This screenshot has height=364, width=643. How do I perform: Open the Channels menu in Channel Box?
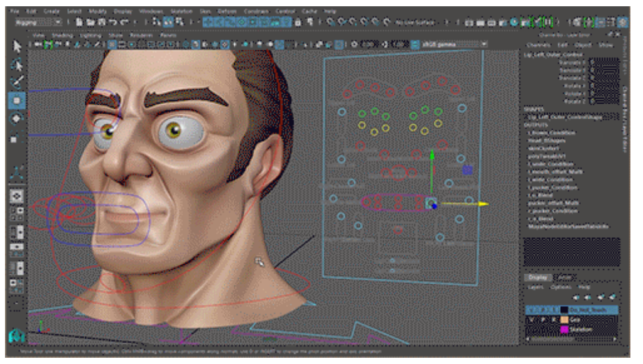coord(538,45)
